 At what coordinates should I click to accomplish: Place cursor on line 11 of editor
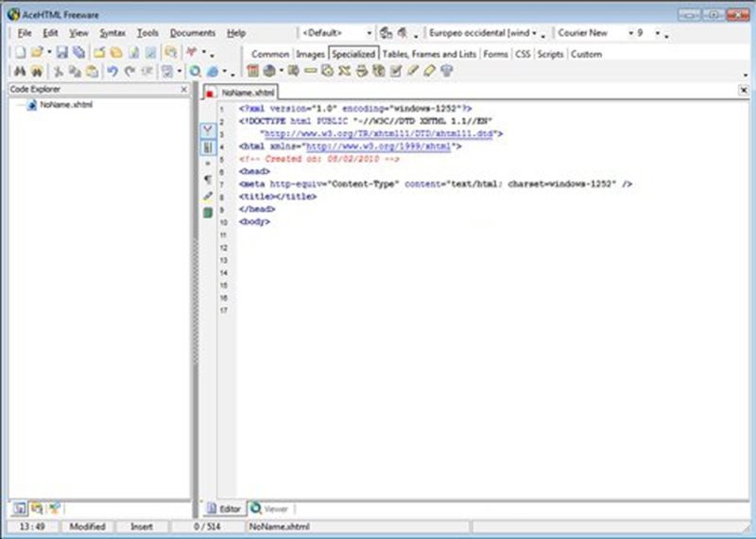tap(491, 235)
